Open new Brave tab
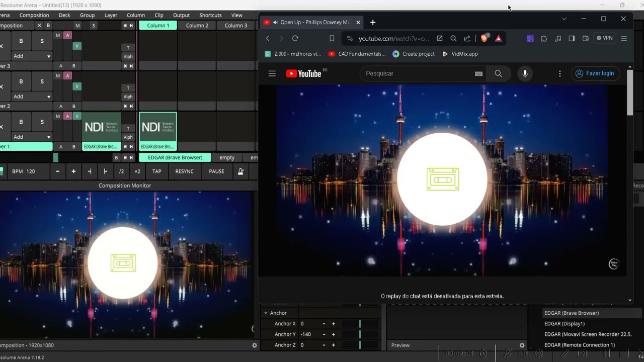644x362 pixels. point(373,22)
